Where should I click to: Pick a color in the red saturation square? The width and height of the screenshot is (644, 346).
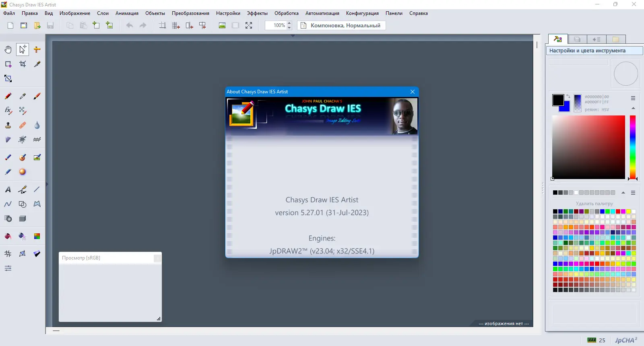588,147
